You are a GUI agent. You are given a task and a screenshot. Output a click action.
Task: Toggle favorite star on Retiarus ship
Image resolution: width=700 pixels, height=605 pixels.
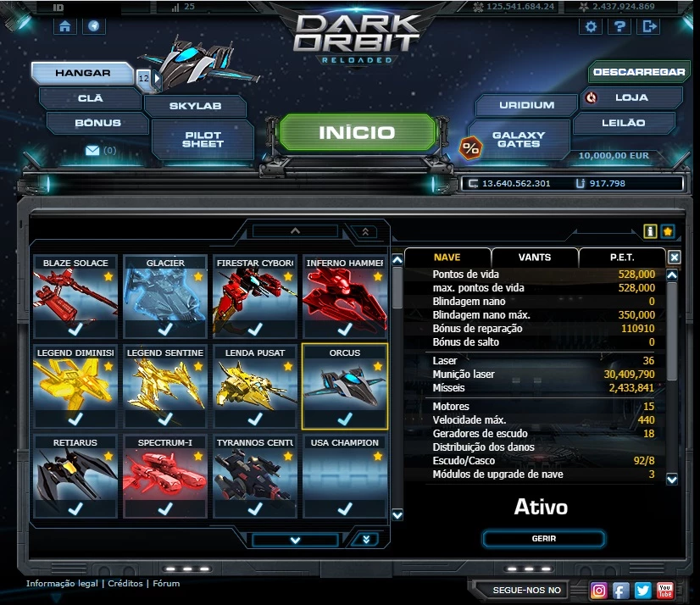click(108, 457)
